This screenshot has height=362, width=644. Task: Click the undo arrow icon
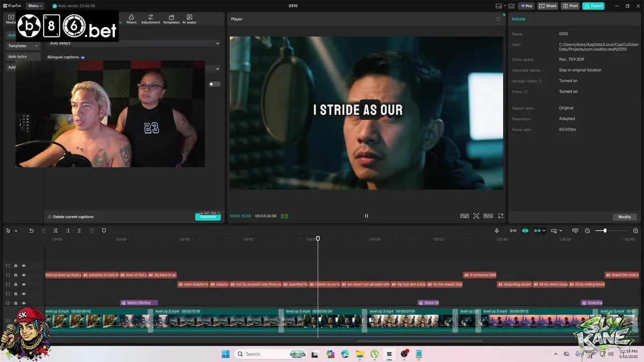tap(31, 231)
